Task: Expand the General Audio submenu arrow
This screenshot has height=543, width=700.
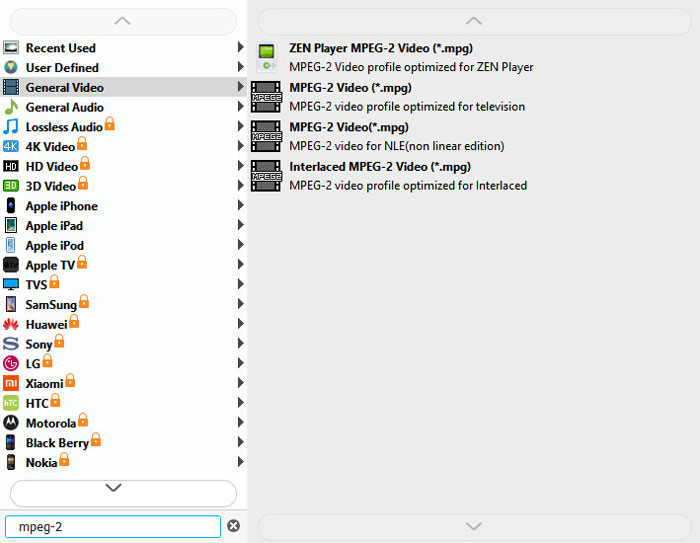Action: click(240, 106)
